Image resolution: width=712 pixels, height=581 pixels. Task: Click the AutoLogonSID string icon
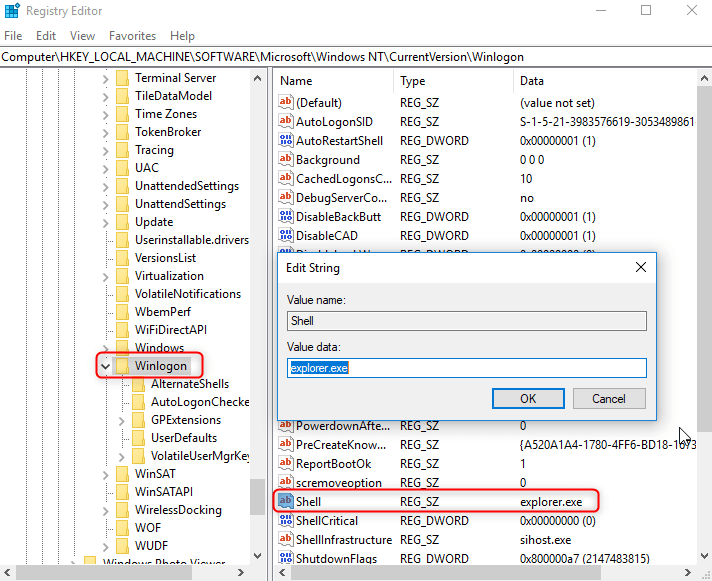[286, 122]
